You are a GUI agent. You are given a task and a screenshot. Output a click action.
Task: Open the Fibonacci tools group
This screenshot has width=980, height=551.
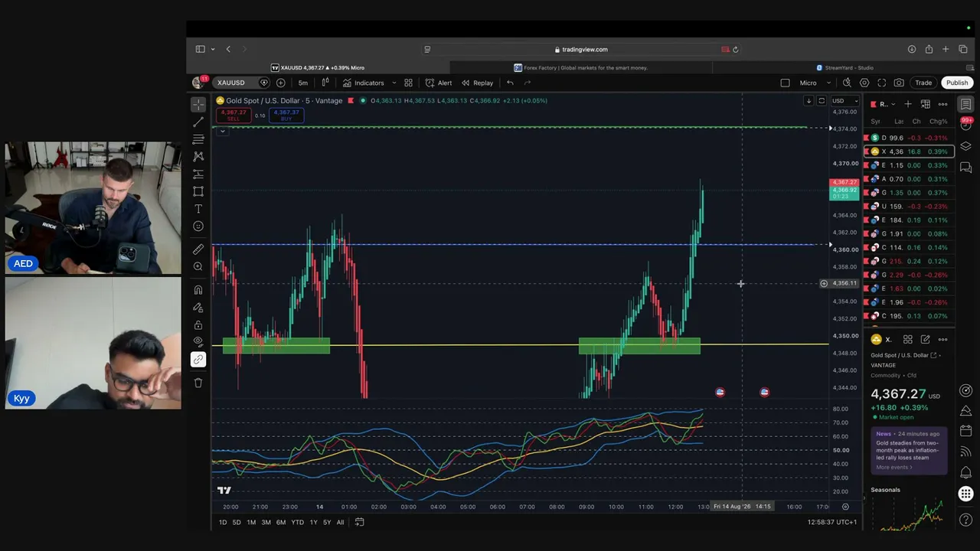(198, 139)
